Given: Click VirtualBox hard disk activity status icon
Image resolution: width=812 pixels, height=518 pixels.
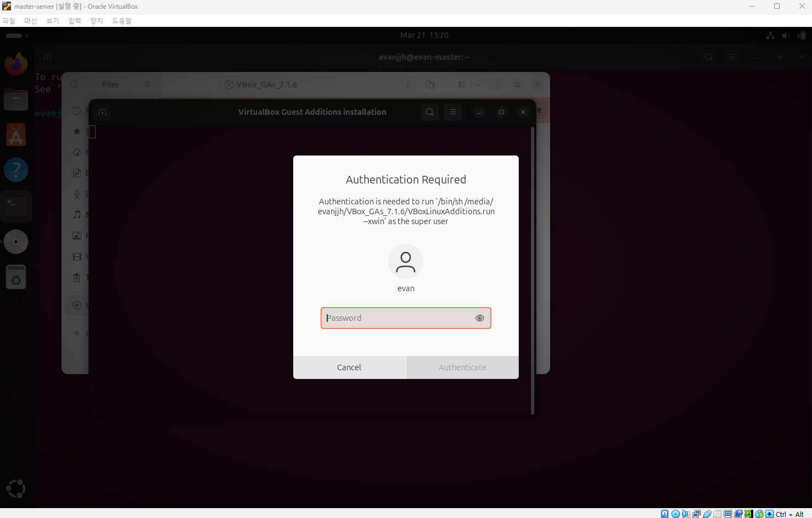Looking at the screenshot, I should (665, 514).
